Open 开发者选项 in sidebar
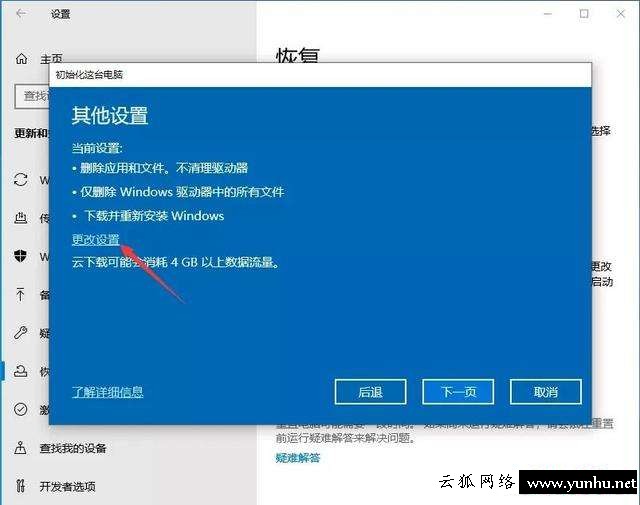This screenshot has height=505, width=640. 67,486
